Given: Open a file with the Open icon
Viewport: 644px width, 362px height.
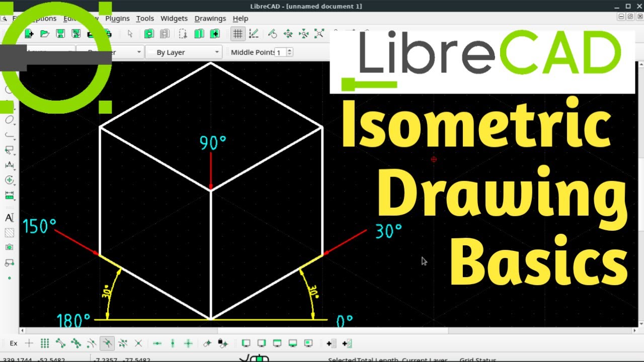Looking at the screenshot, I should [x=45, y=34].
